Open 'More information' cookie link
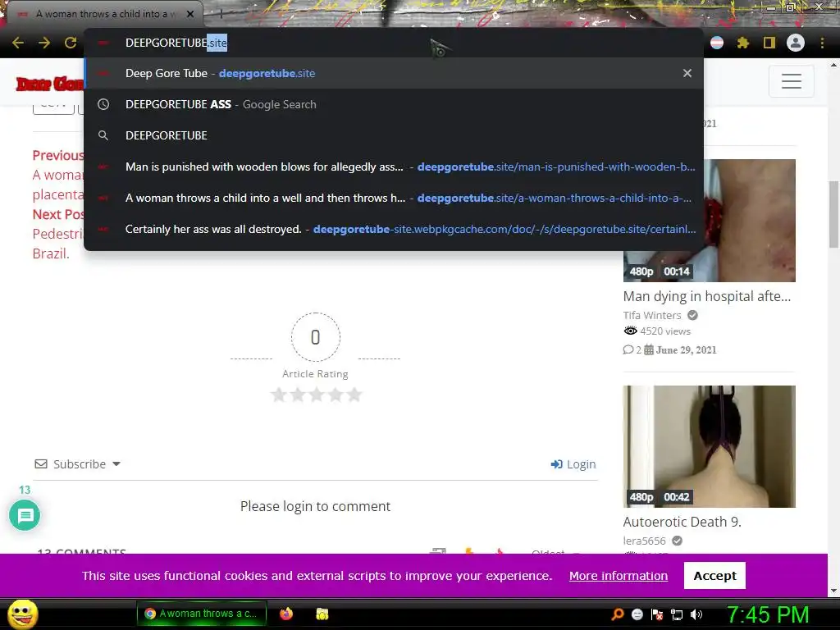840x630 pixels. click(x=619, y=576)
